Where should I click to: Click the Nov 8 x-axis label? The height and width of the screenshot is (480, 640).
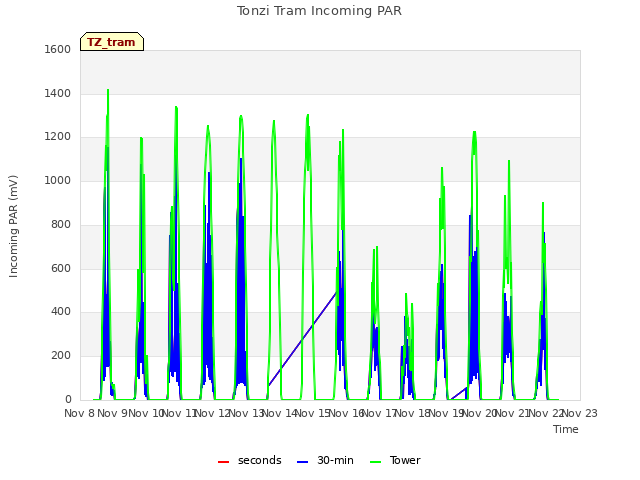pyautogui.click(x=79, y=413)
